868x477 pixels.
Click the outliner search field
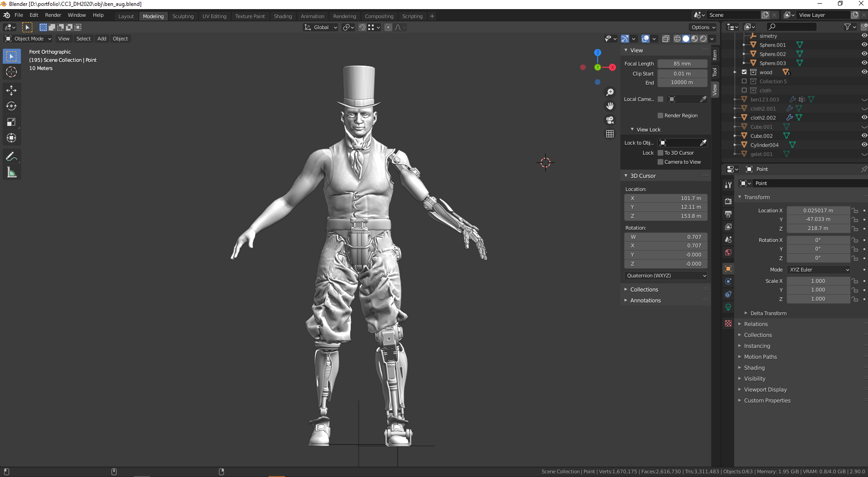pyautogui.click(x=792, y=27)
